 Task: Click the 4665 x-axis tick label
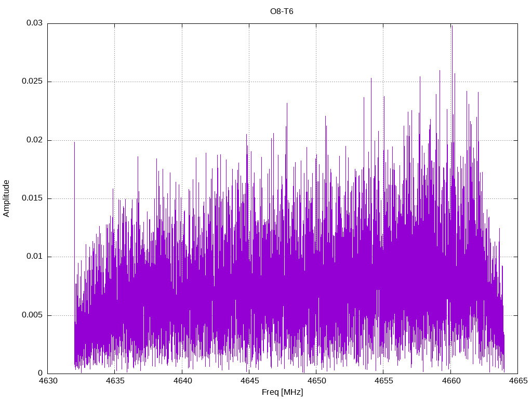pos(518,381)
